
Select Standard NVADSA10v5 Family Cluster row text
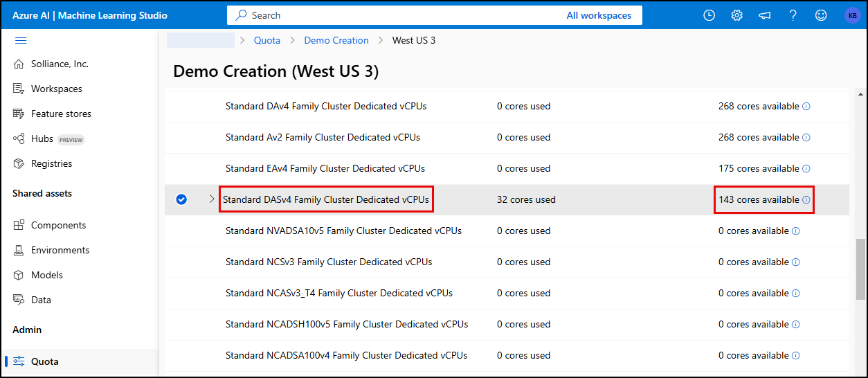343,231
